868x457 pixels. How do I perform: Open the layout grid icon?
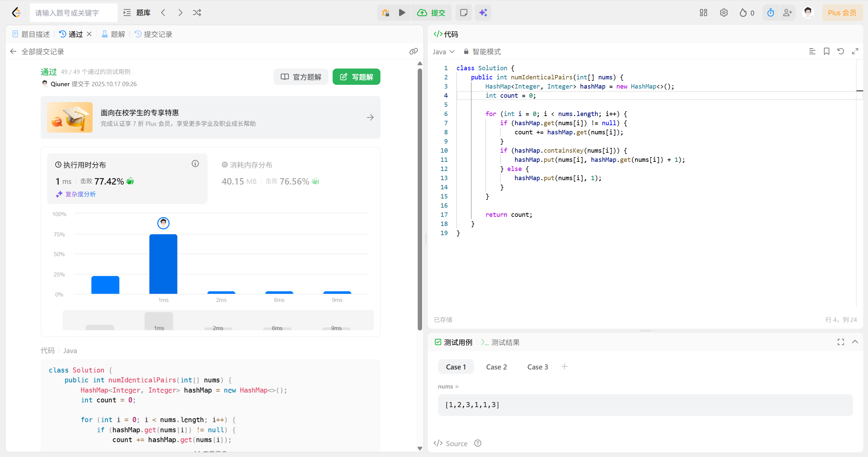pyautogui.click(x=704, y=13)
